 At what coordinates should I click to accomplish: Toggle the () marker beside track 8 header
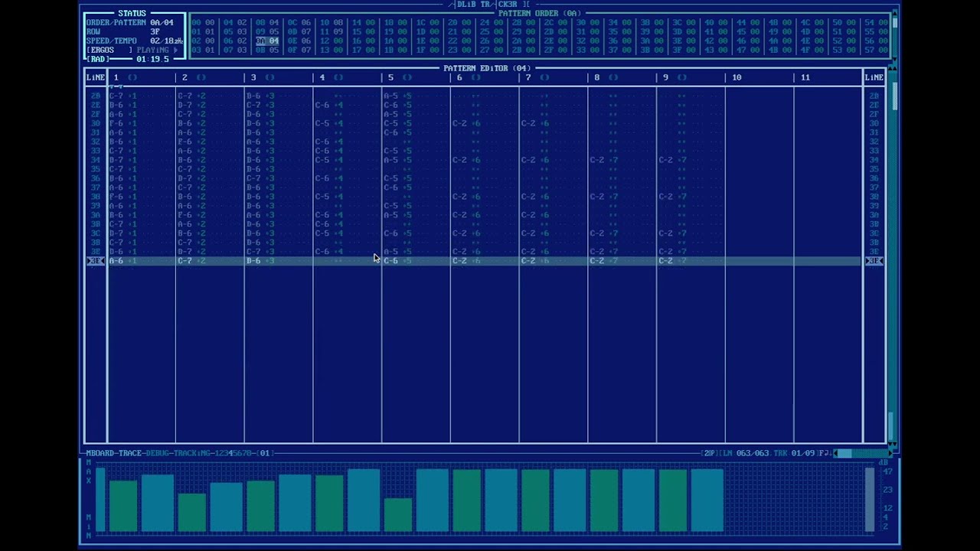coord(613,77)
